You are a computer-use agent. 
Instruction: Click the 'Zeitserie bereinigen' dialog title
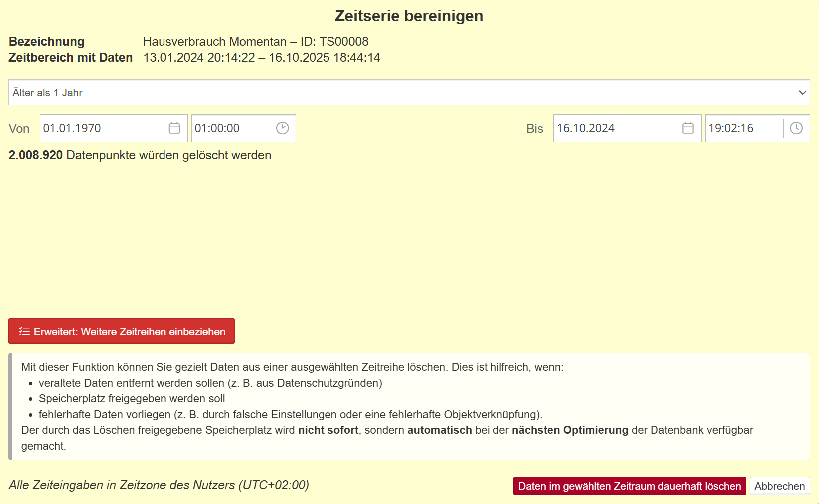tap(409, 16)
